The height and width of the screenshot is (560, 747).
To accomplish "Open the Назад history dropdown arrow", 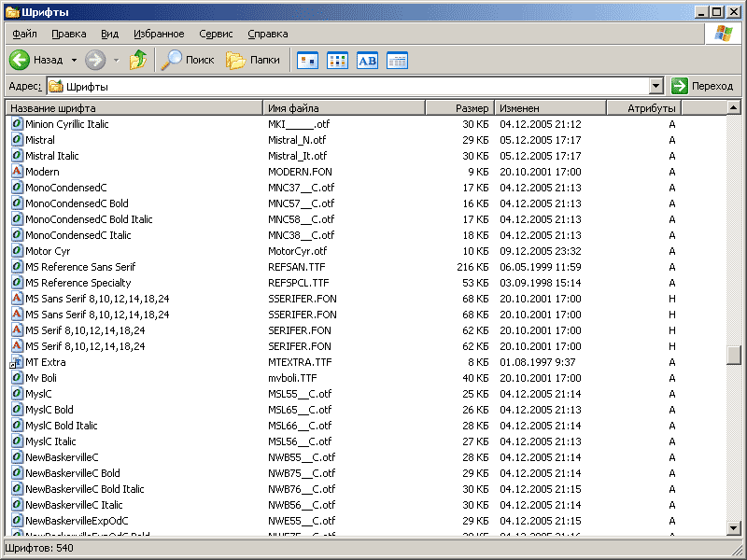I will tap(74, 60).
